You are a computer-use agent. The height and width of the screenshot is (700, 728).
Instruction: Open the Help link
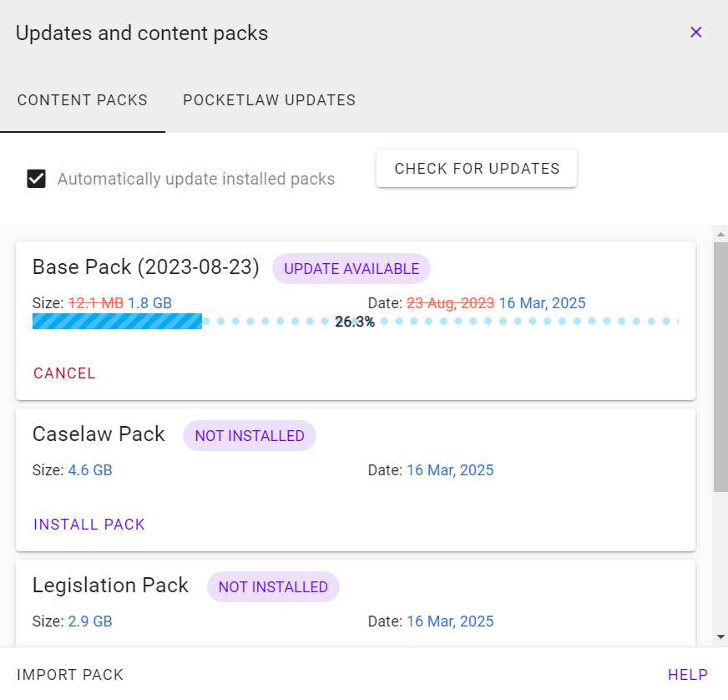click(x=688, y=674)
